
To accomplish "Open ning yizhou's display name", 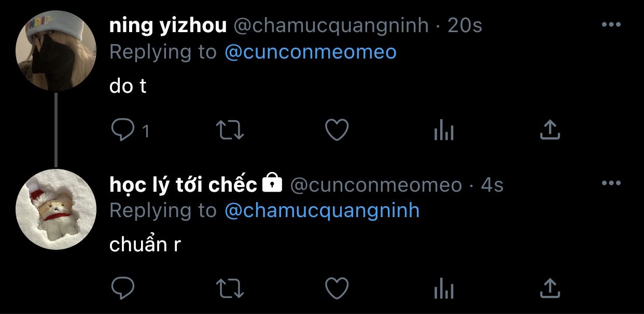I will pyautogui.click(x=168, y=25).
